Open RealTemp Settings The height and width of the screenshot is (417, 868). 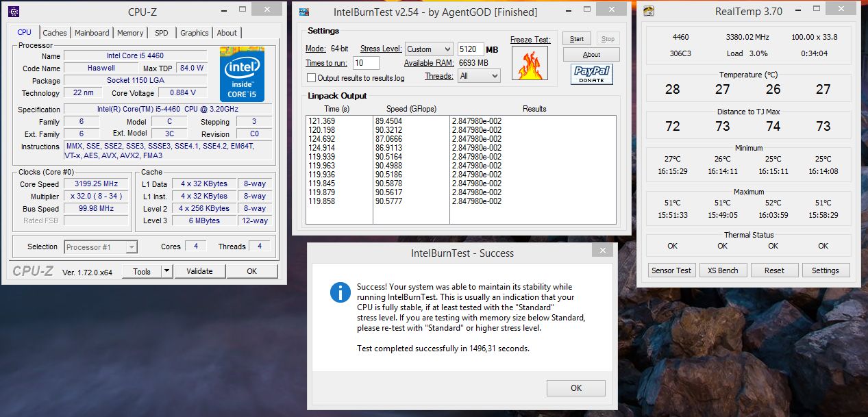click(826, 270)
